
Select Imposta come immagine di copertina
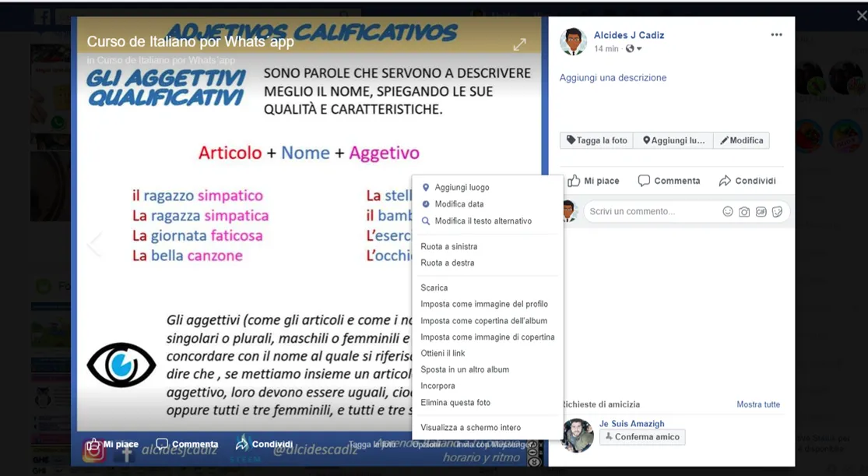[x=487, y=337]
